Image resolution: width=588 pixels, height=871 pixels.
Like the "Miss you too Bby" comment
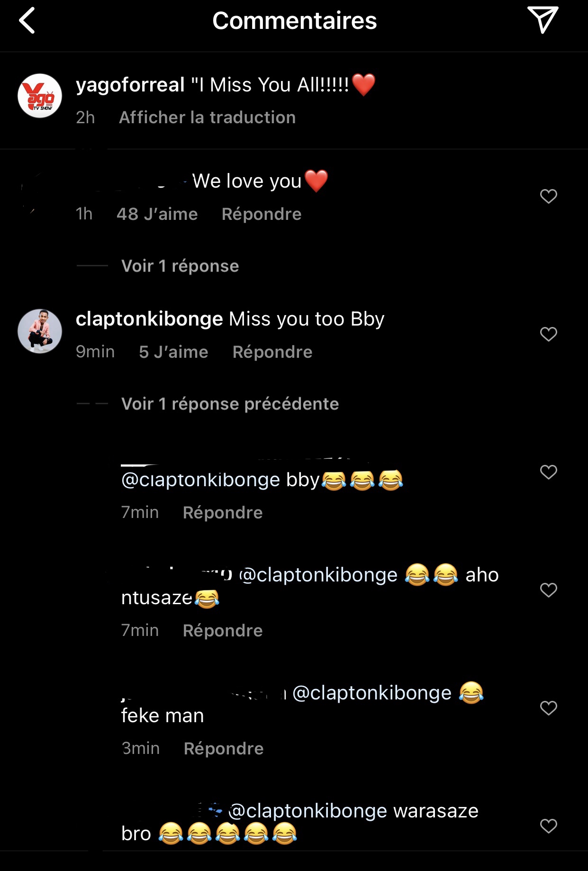pyautogui.click(x=548, y=334)
